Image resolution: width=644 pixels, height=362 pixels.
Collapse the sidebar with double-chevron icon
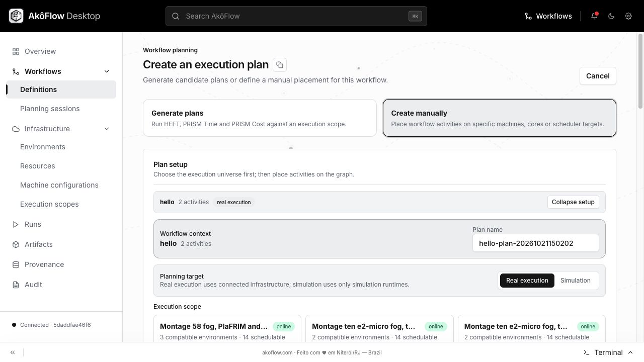click(13, 352)
